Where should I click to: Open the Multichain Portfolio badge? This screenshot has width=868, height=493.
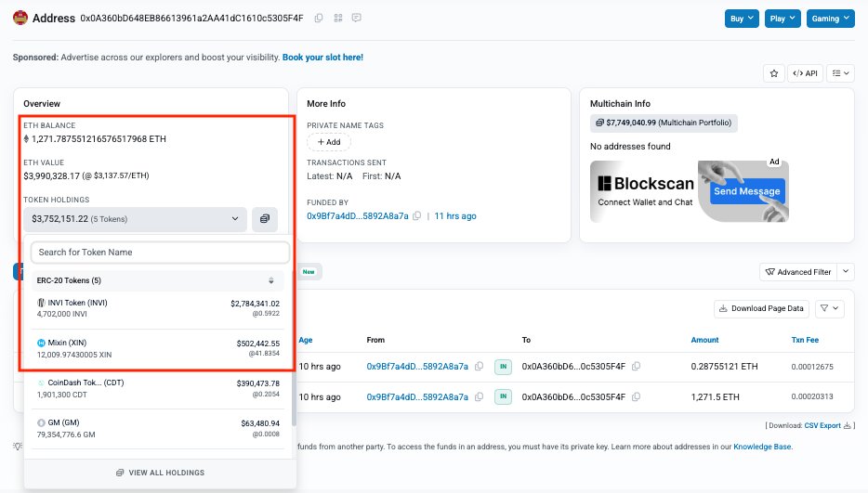pyautogui.click(x=664, y=123)
